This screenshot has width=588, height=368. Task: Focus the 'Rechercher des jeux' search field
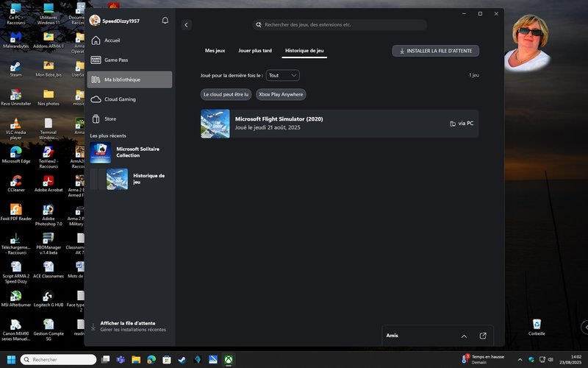point(340,25)
